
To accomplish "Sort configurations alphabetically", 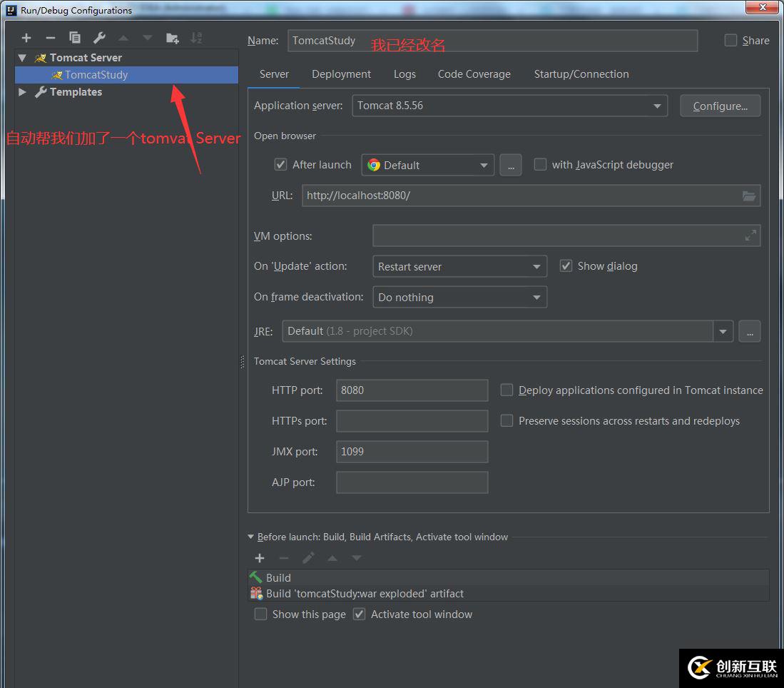I will [196, 38].
